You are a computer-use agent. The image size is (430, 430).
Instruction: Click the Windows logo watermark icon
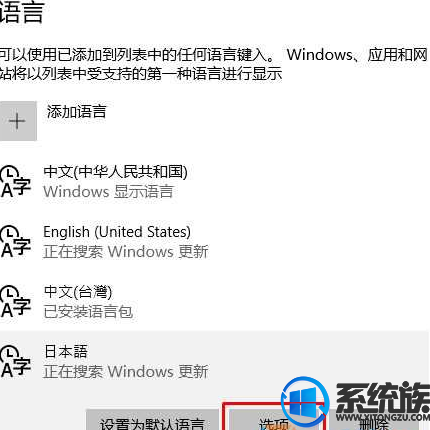[x=305, y=402]
